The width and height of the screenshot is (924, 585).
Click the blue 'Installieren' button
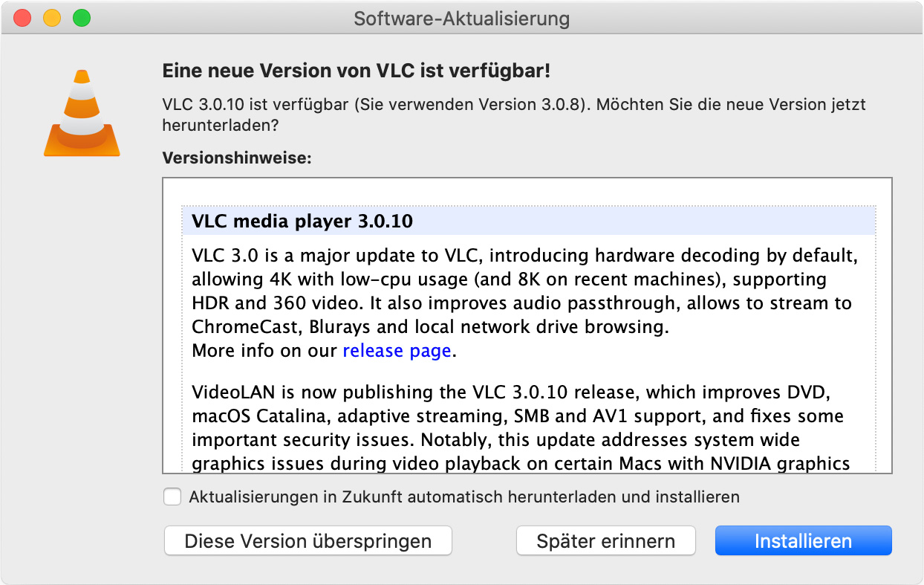803,541
